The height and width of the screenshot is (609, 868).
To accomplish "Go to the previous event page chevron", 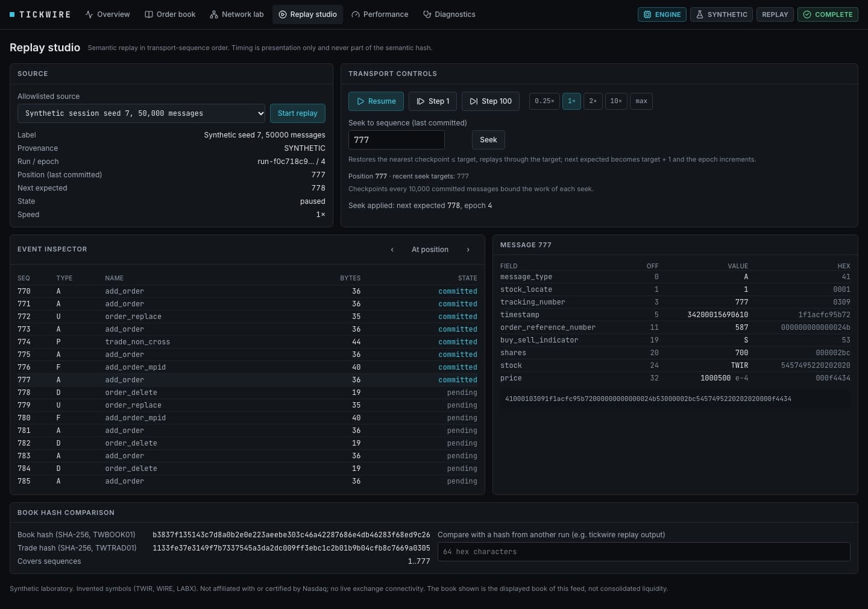I will point(392,250).
